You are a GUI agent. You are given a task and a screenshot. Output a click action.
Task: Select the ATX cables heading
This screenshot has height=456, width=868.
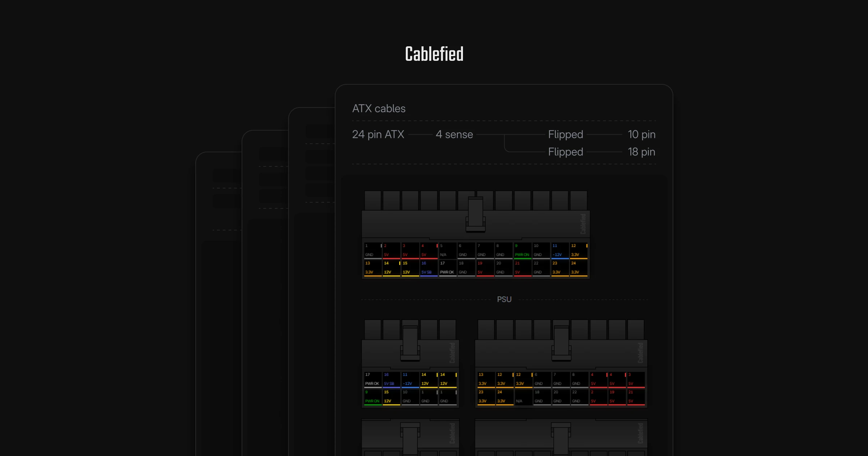pos(379,109)
